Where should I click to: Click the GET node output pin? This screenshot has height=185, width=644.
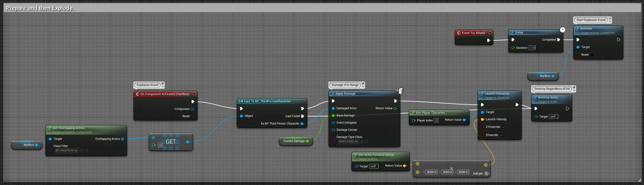coord(188,142)
